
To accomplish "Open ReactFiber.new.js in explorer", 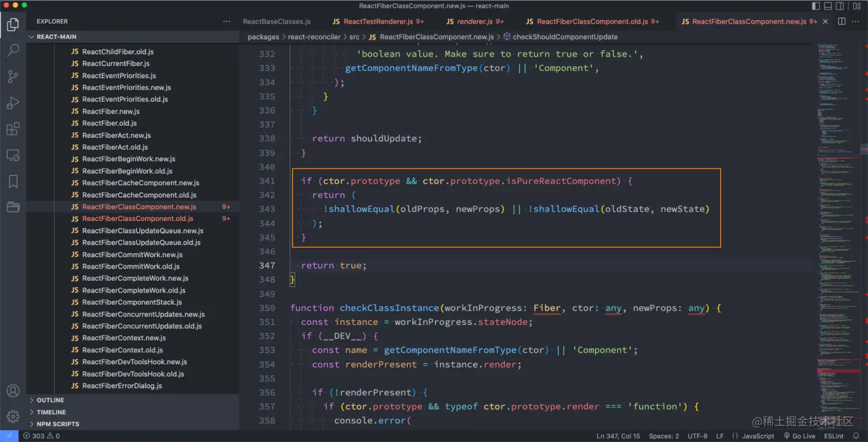I will [x=133, y=111].
